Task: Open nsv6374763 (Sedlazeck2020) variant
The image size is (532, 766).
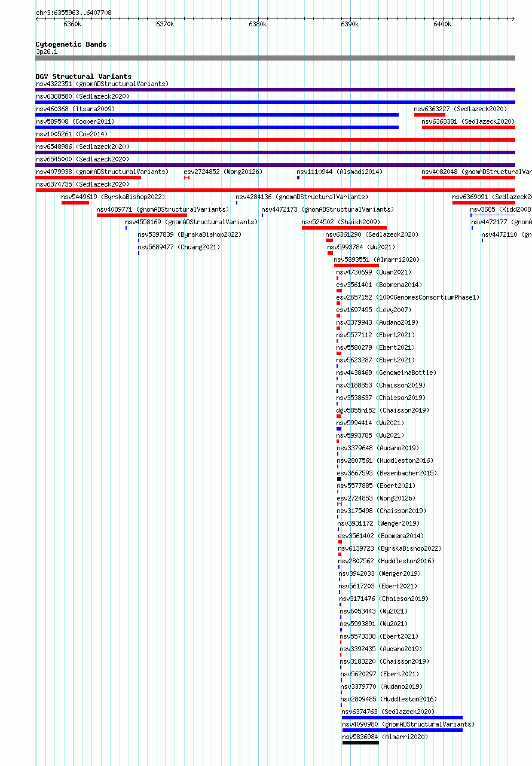Action: point(388,712)
